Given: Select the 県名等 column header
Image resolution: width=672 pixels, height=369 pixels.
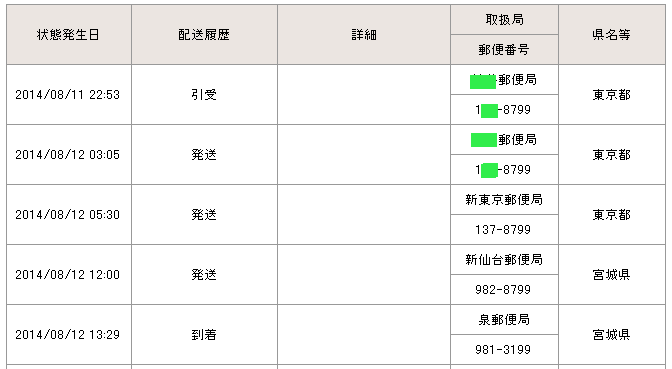Looking at the screenshot, I should pos(612,35).
